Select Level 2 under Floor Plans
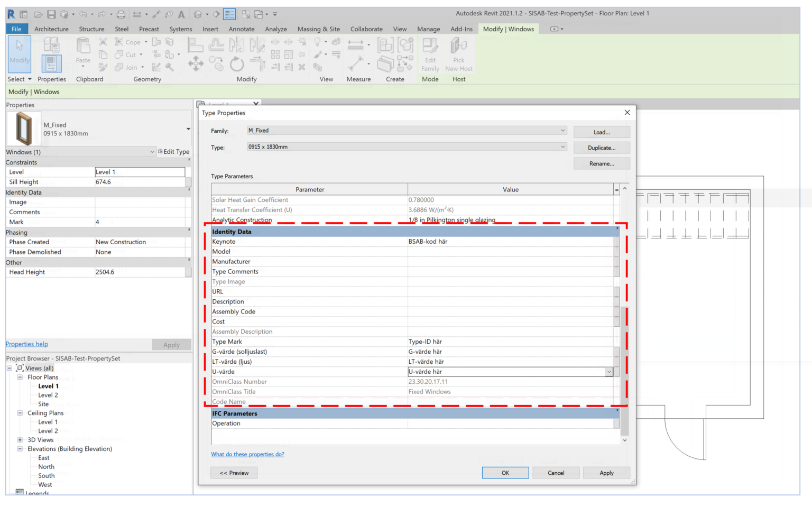This screenshot has height=506, width=812. pyautogui.click(x=48, y=395)
